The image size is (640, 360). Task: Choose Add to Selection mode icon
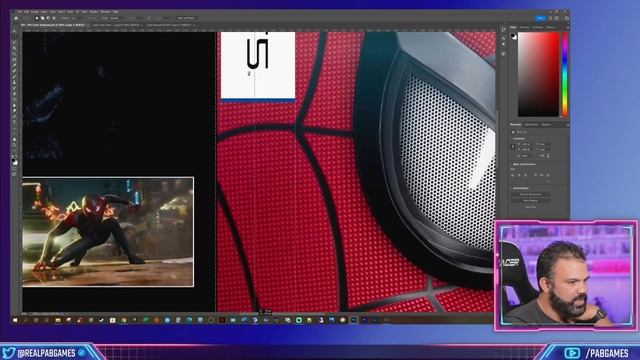click(x=42, y=18)
